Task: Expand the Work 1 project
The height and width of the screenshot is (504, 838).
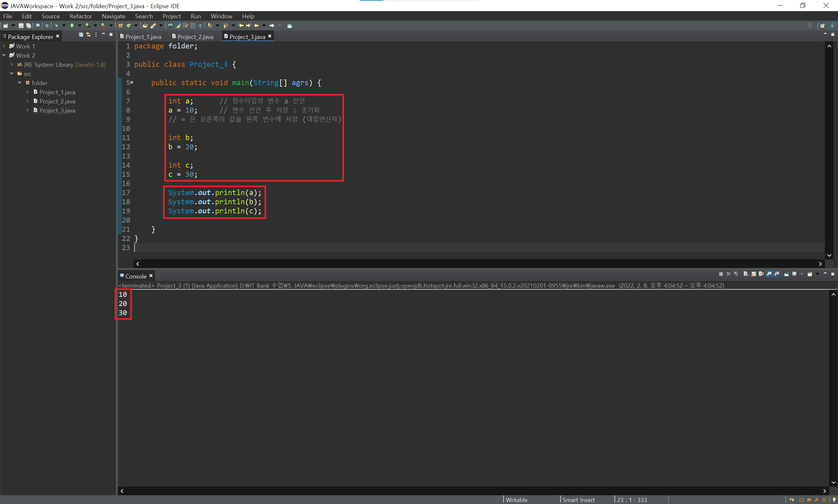Action: click(x=4, y=46)
